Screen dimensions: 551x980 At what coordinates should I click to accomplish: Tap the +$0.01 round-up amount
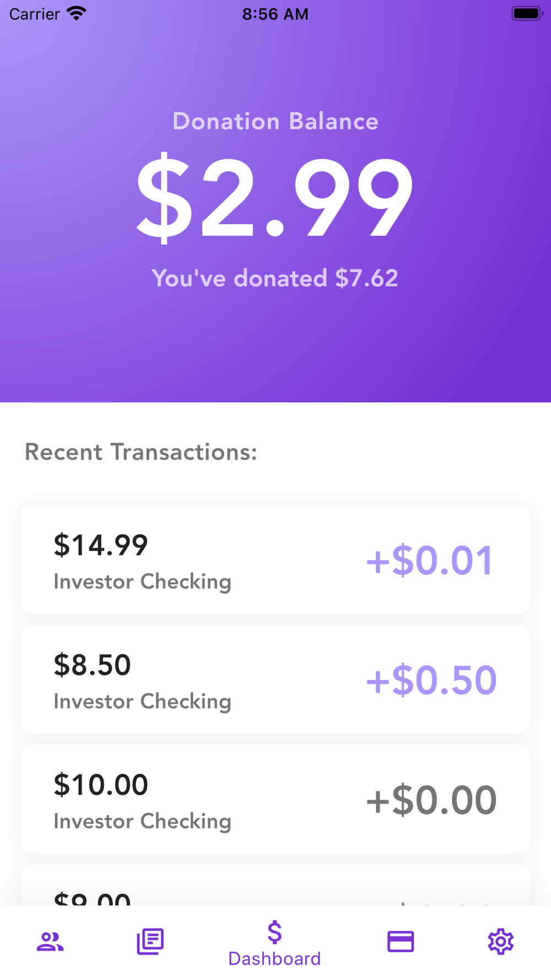430,561
